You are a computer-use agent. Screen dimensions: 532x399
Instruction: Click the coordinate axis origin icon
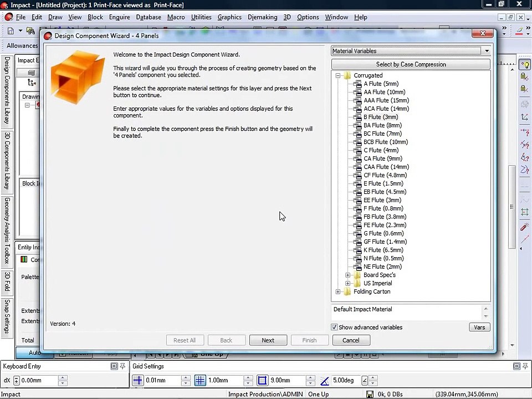point(525,117)
